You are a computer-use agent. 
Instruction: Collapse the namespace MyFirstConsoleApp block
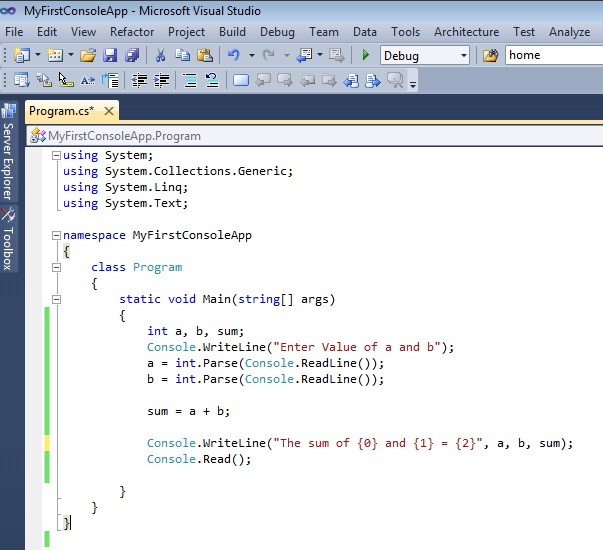[56, 235]
